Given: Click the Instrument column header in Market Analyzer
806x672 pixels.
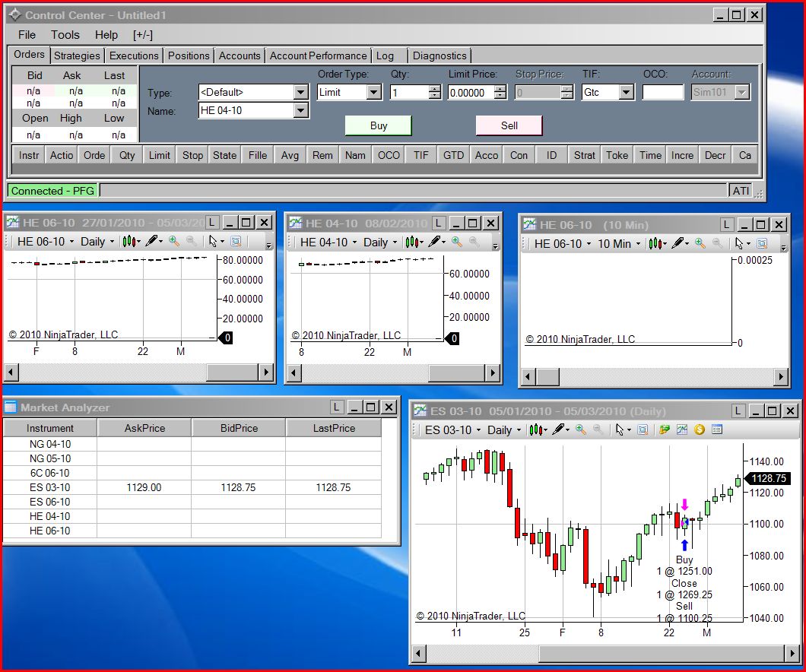Looking at the screenshot, I should point(50,428).
